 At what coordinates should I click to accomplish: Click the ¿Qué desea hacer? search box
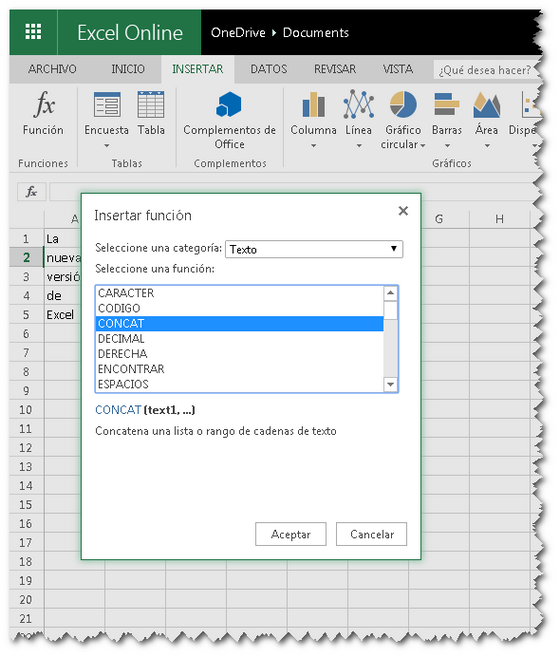487,70
